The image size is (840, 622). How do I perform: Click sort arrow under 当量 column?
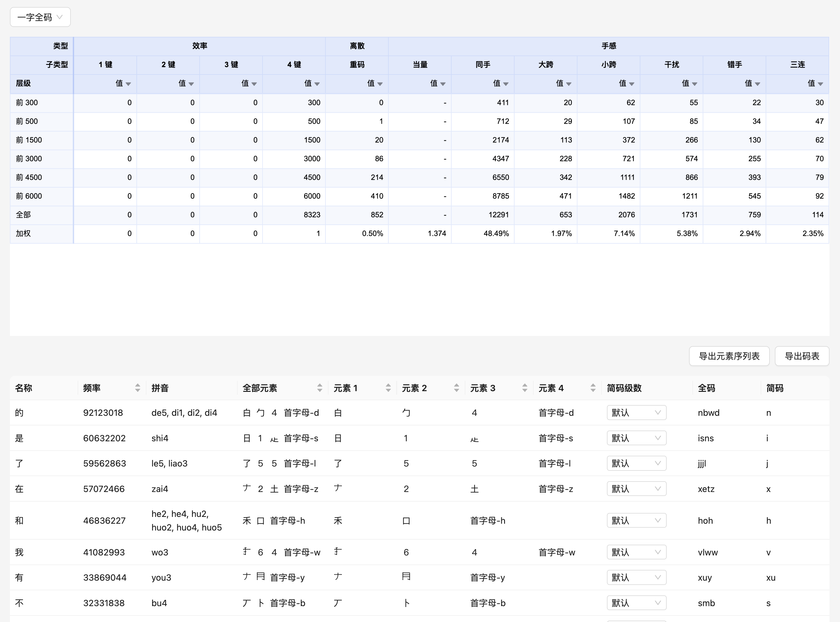(443, 84)
